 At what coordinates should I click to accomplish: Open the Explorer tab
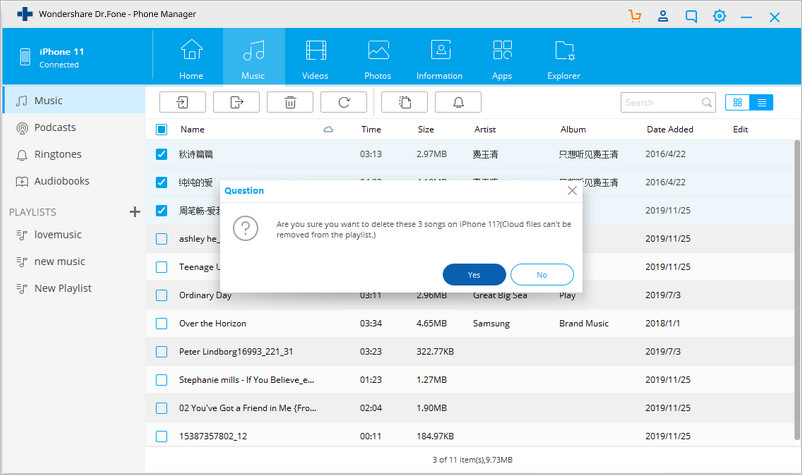tap(564, 59)
